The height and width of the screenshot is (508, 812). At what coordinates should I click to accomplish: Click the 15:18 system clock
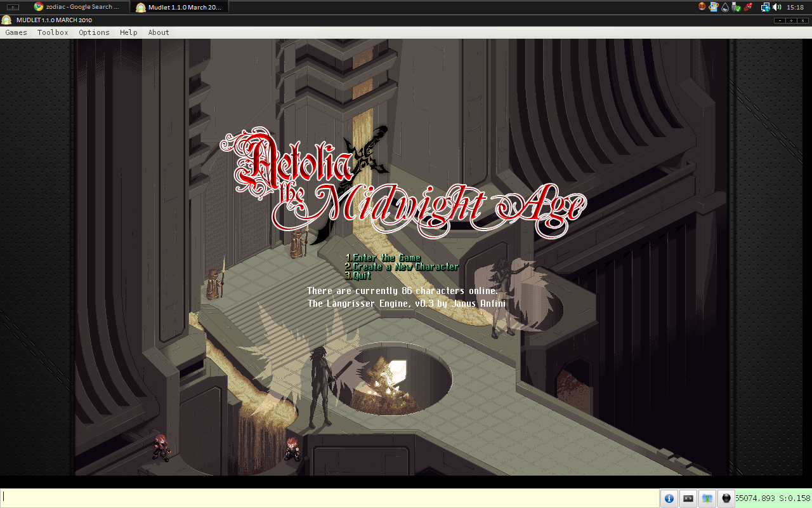(x=796, y=7)
